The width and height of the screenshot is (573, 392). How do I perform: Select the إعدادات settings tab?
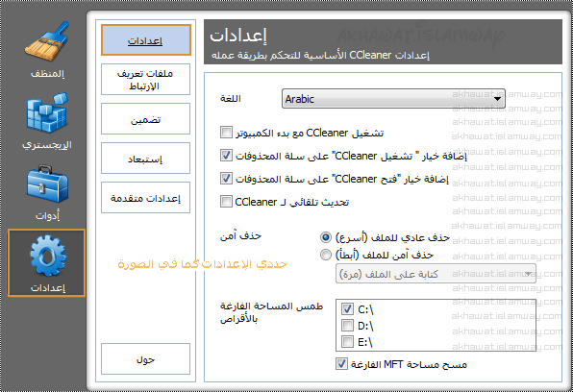click(146, 39)
